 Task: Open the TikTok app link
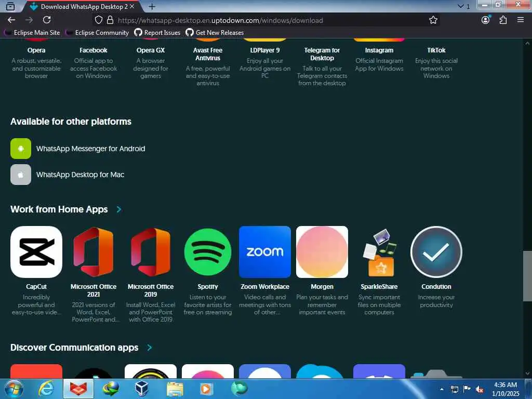[x=436, y=50]
